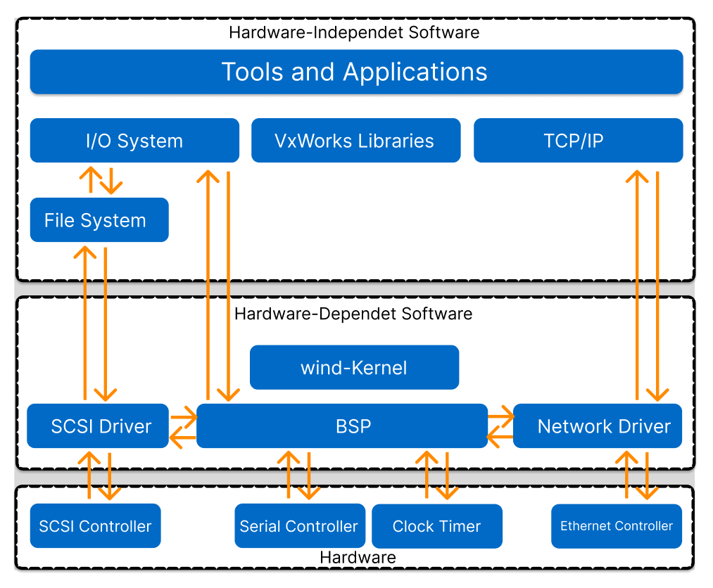This screenshot has height=588, width=713.
Task: Click the Hardware label at bottom
Action: pyautogui.click(x=356, y=557)
